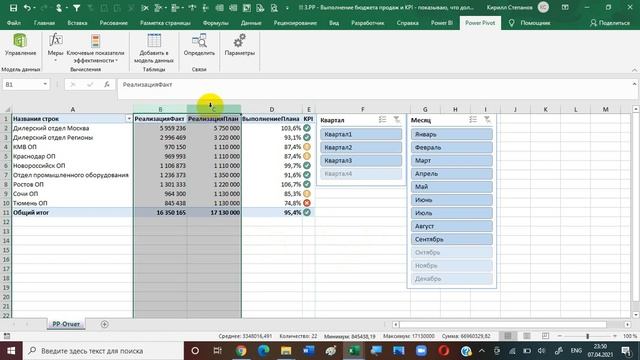The height and width of the screenshot is (360, 640).
Task: Switch to Normal view in status bar
Action: point(508,336)
